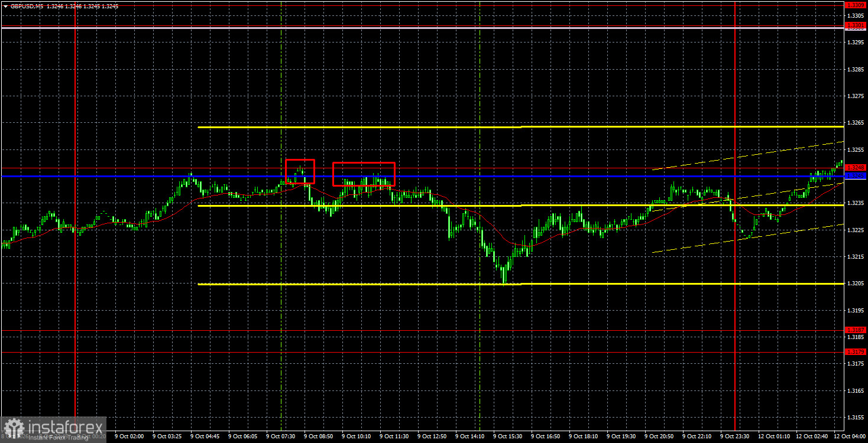Click the 1.3195 price scale label
The width and height of the screenshot is (868, 443).
pos(856,310)
